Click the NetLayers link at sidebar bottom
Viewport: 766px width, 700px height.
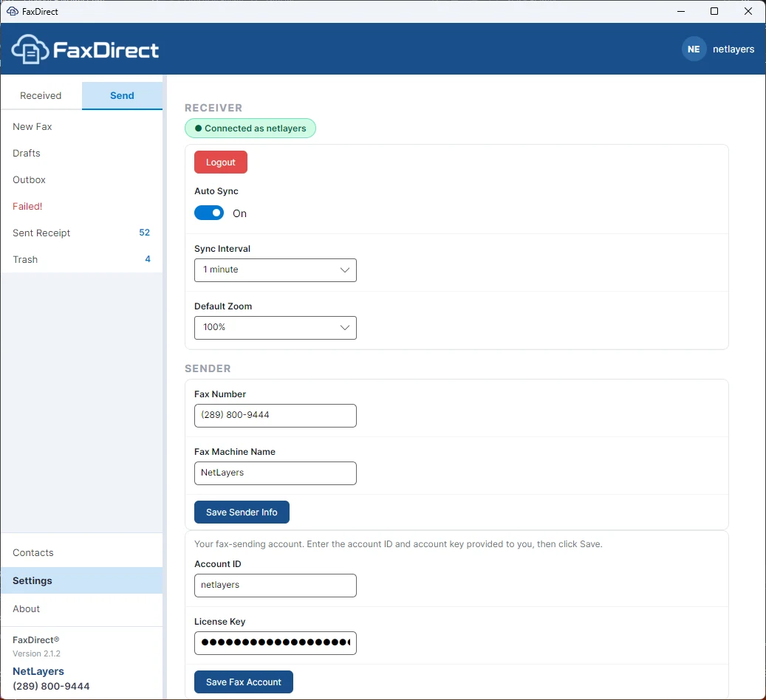tap(38, 671)
